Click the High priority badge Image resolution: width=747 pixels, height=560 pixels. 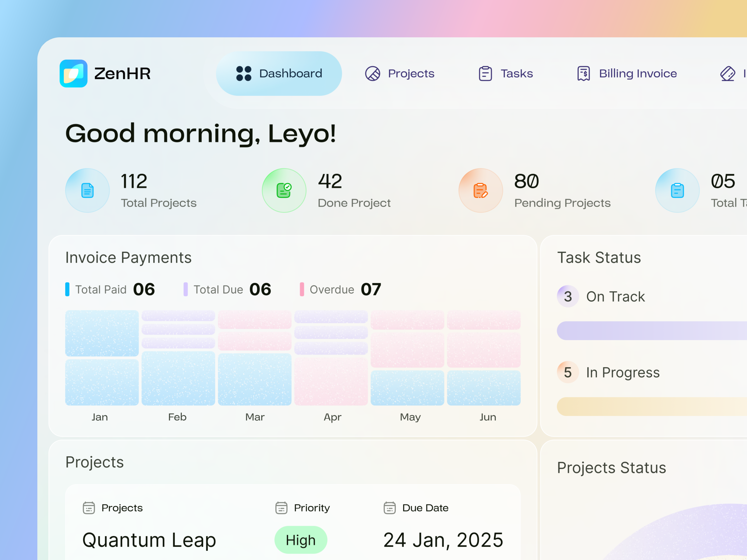pyautogui.click(x=301, y=539)
